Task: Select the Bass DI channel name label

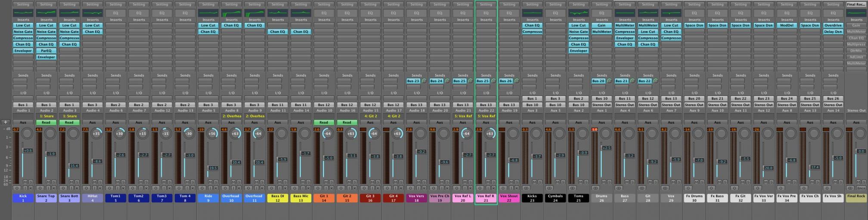Action: [x=278, y=198]
